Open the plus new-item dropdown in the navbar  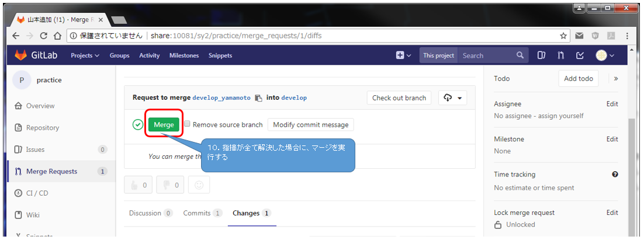403,55
